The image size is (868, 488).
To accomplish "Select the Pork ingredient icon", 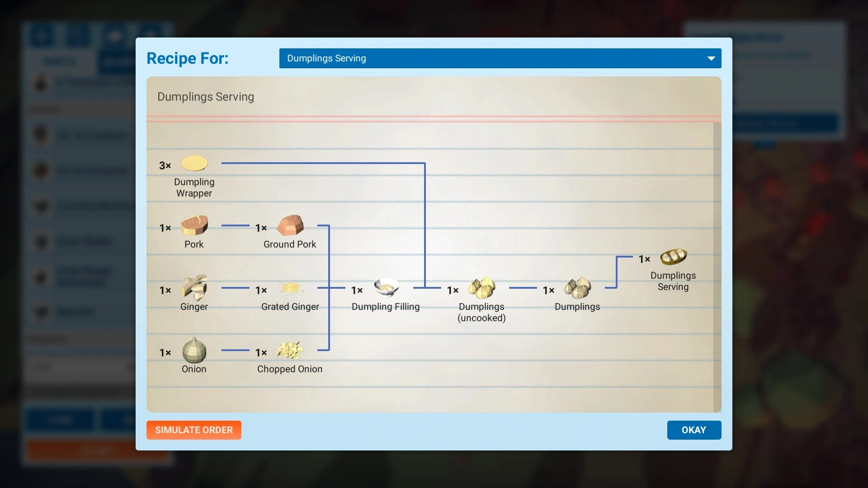I will pyautogui.click(x=194, y=226).
